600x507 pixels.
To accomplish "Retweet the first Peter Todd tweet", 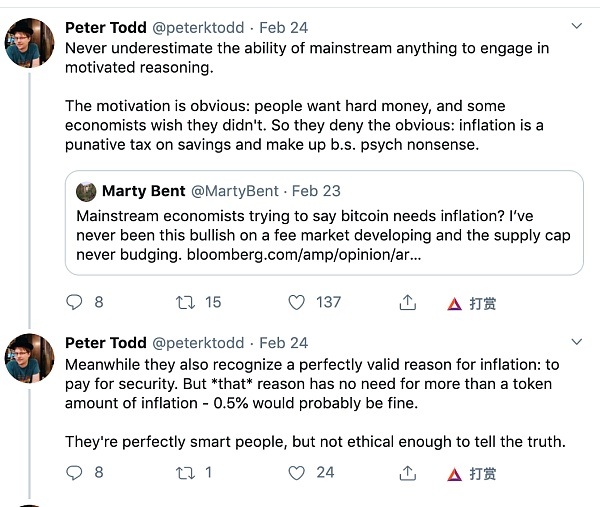I will (x=185, y=302).
